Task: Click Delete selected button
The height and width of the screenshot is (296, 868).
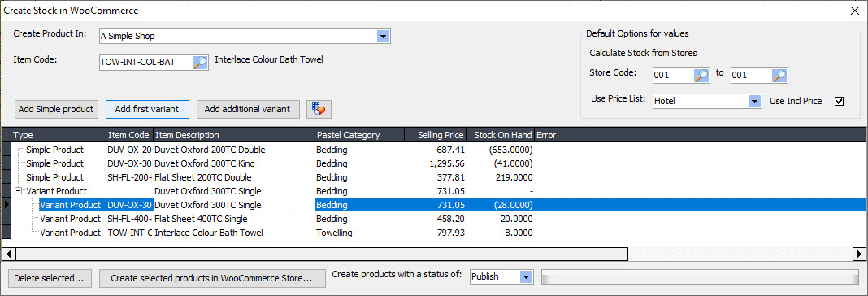Action: (50, 278)
